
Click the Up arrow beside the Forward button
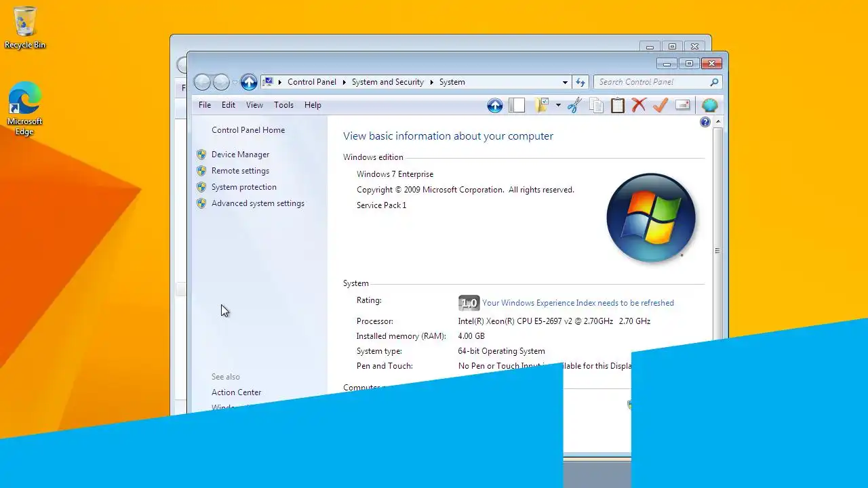(249, 82)
